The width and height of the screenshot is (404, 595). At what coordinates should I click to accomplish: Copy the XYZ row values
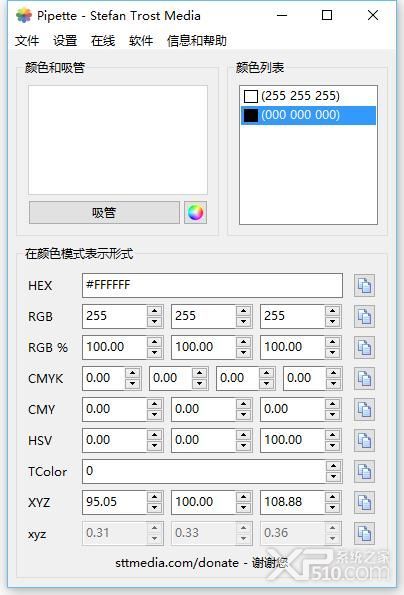click(x=364, y=503)
